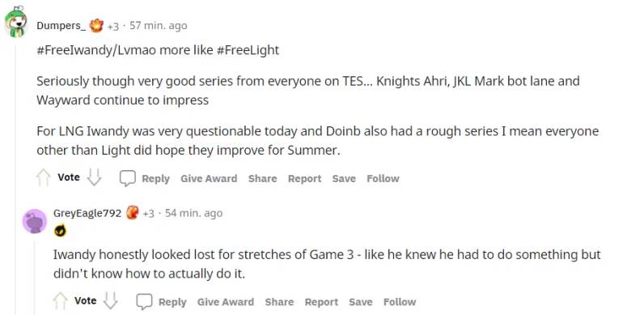Follow GreyEagle792's reply
644x315 pixels.
400,302
